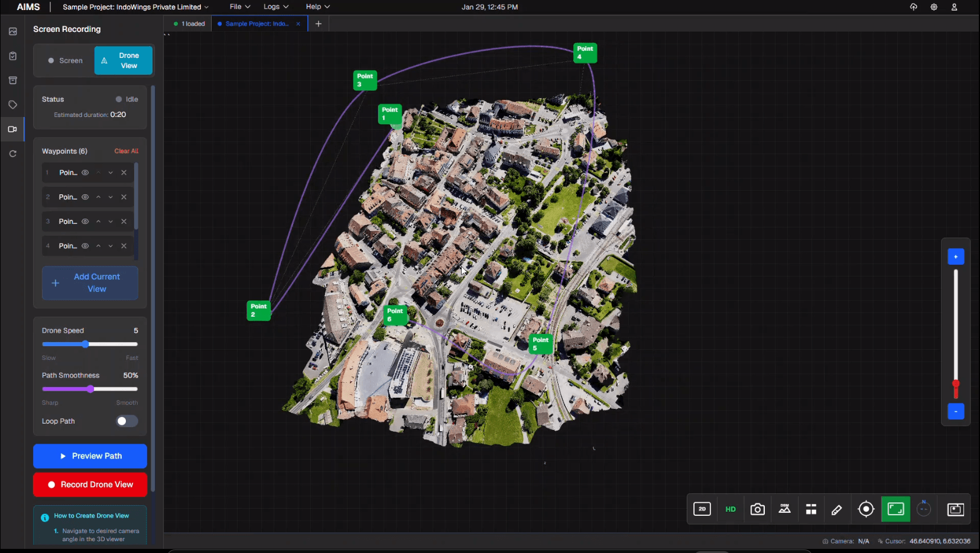Switch to 2D view mode
The image size is (980, 553).
(x=702, y=509)
